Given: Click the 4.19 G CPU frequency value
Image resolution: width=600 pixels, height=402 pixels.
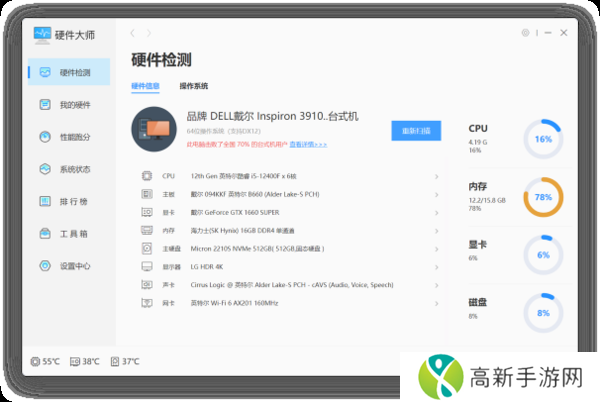Looking at the screenshot, I should coord(478,142).
